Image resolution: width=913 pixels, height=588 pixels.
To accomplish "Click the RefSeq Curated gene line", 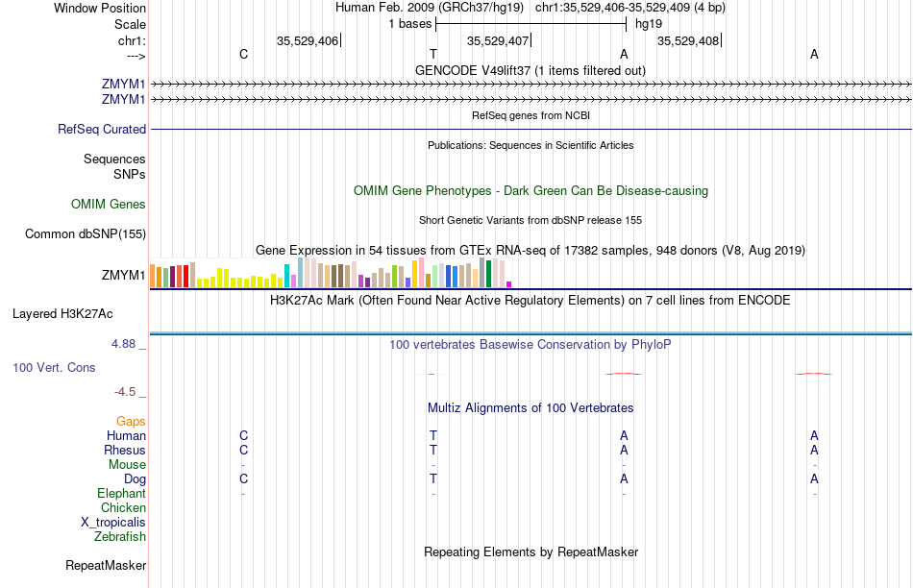I will point(531,130).
